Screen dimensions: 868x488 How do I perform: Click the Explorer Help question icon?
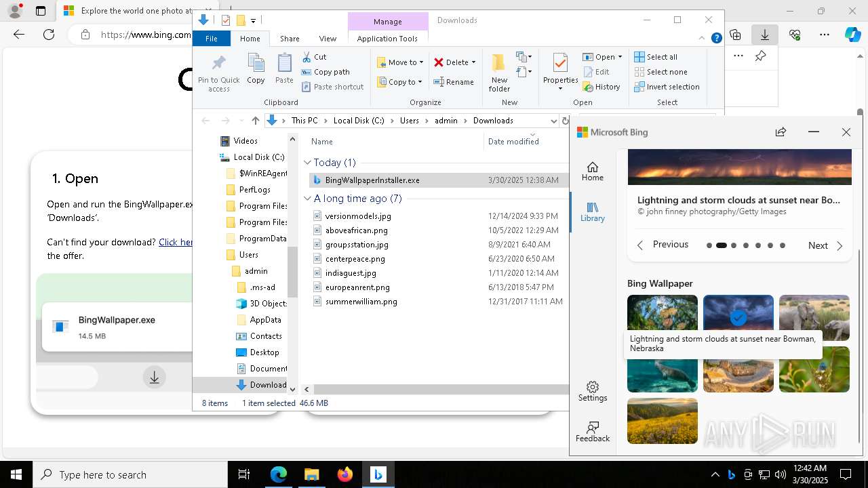coord(716,39)
